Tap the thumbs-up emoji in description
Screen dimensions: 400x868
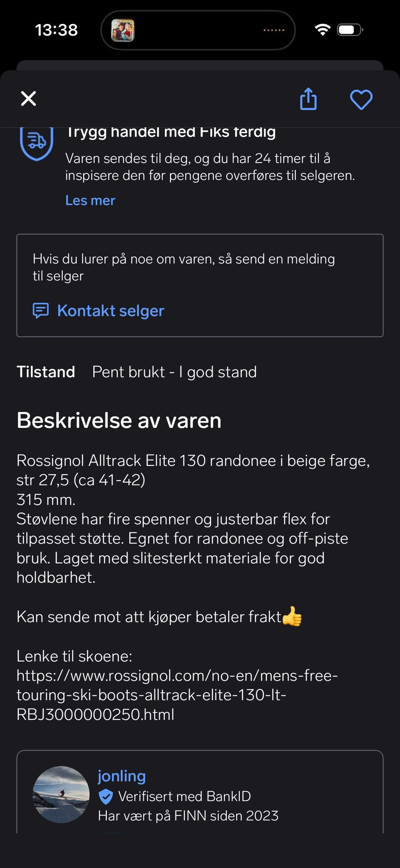[292, 616]
